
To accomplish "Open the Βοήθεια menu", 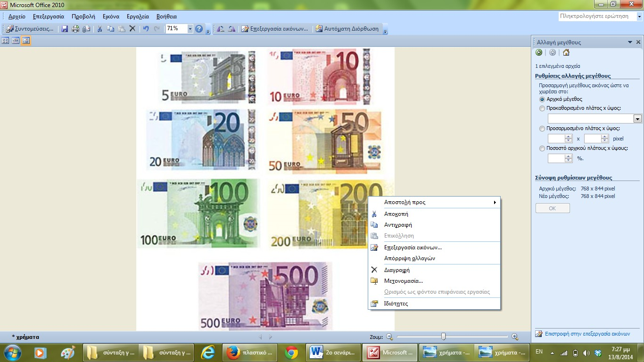I will point(166,16).
